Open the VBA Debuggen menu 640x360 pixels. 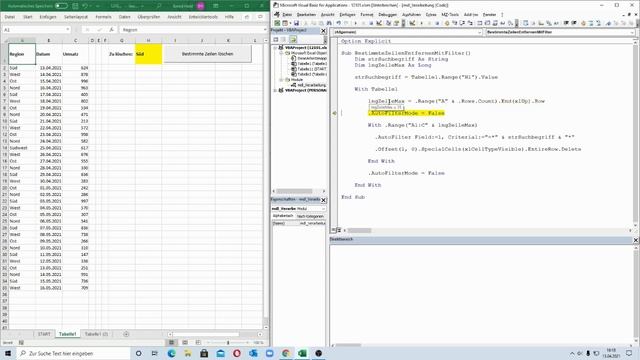pos(387,14)
